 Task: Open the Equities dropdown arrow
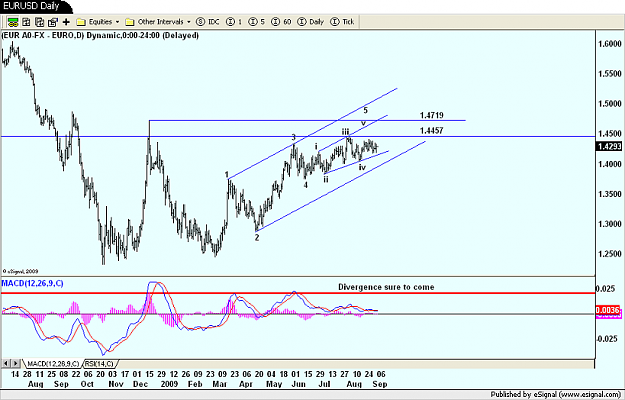pos(117,22)
